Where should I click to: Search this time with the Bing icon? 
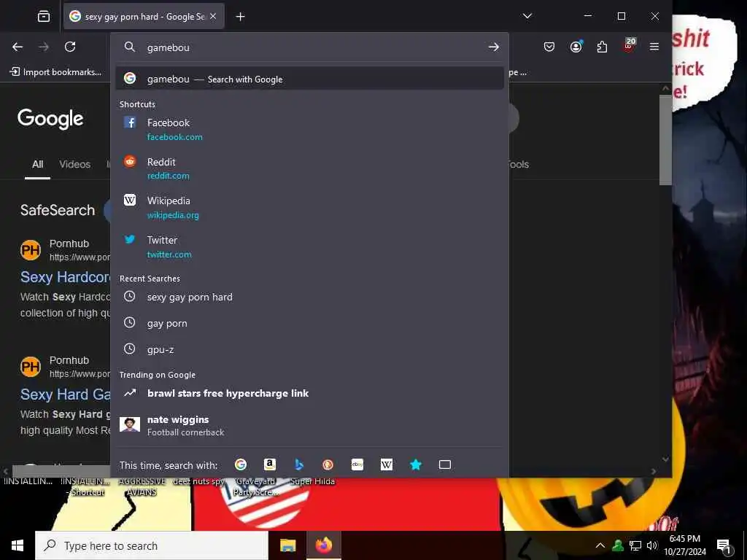(x=299, y=464)
